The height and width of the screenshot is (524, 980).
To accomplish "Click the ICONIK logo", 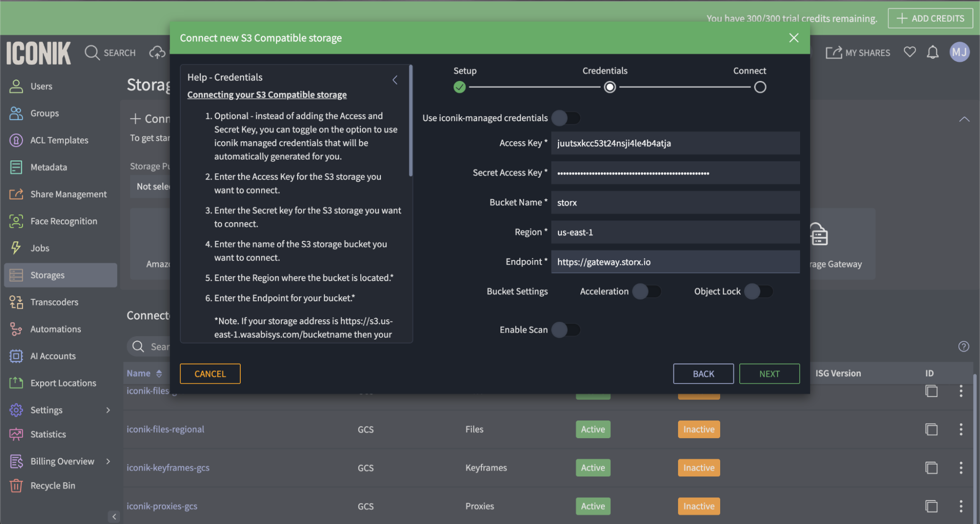I will pos(38,53).
